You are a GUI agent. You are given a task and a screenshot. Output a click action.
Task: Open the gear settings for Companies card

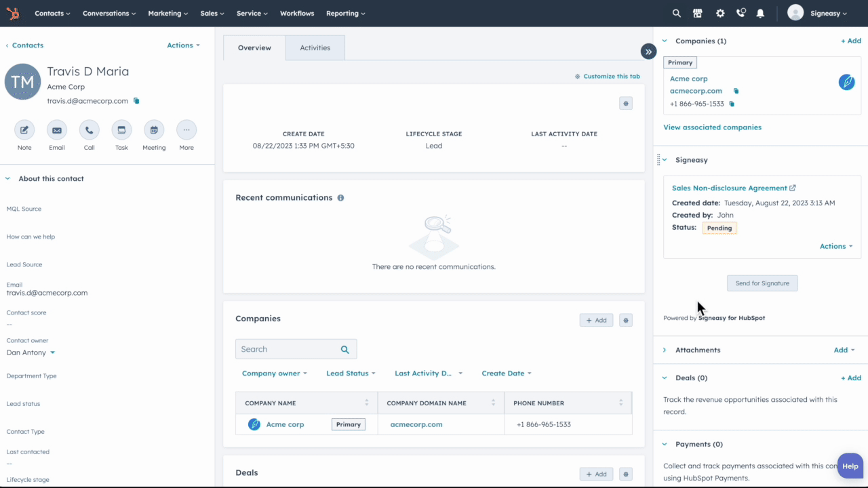click(626, 320)
